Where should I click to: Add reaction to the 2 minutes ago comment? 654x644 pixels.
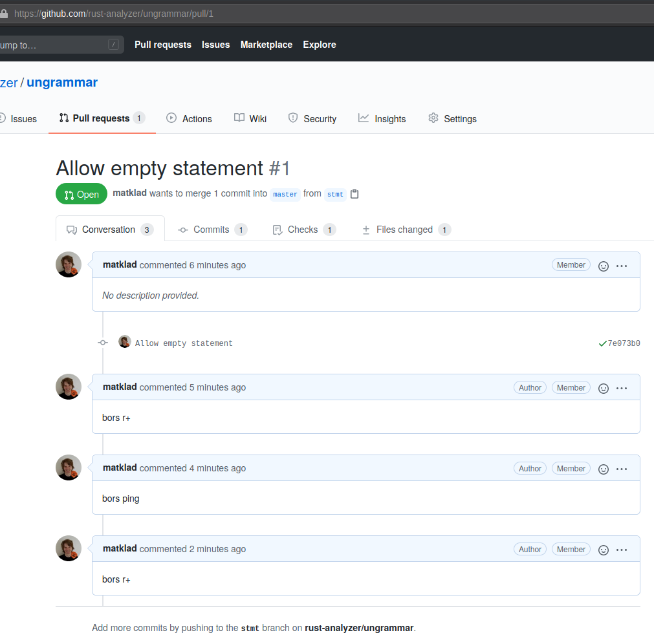(603, 550)
